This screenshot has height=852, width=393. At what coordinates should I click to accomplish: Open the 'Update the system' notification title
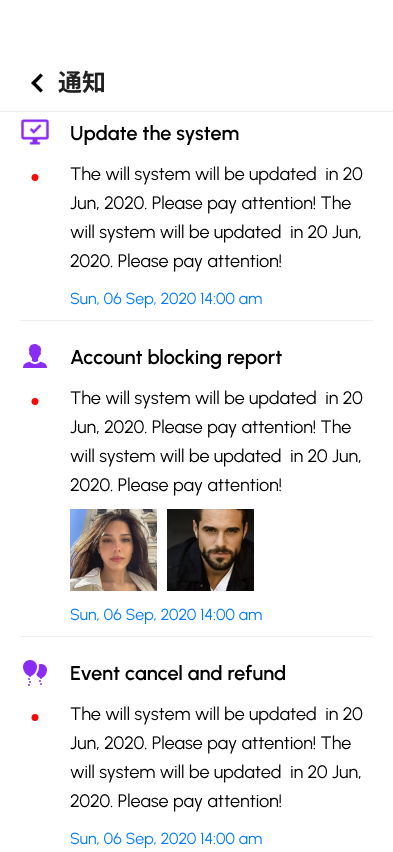click(154, 134)
